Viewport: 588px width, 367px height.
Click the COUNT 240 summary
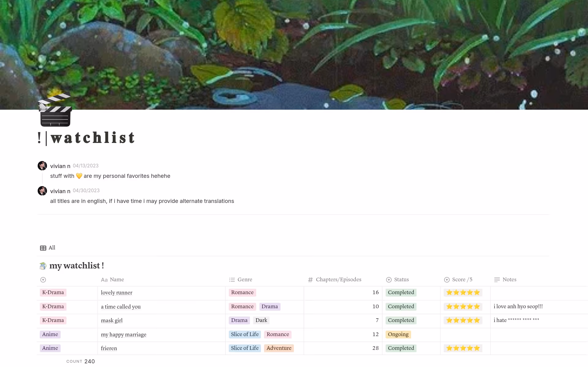pos(81,361)
